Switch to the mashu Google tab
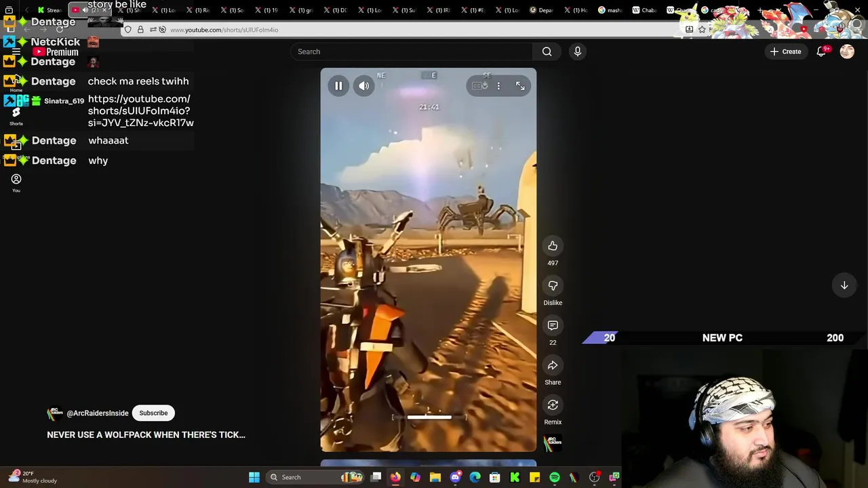The image size is (868, 488). 610,10
